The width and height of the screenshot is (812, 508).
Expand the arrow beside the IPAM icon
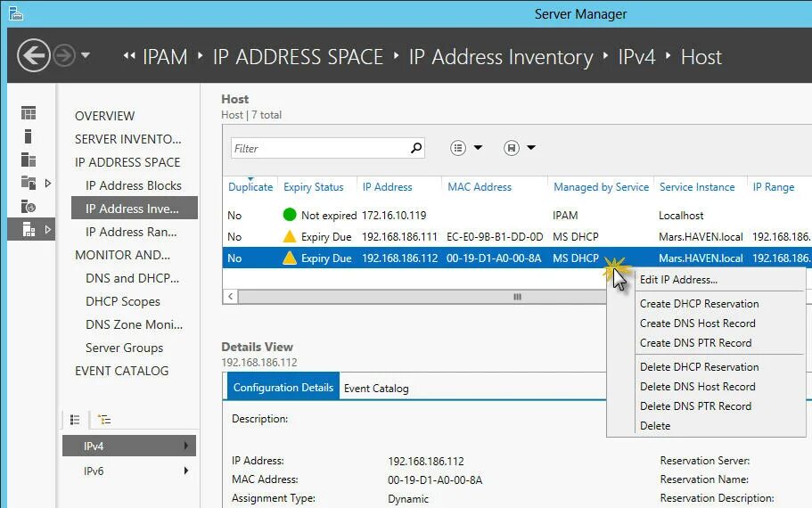pyautogui.click(x=47, y=229)
